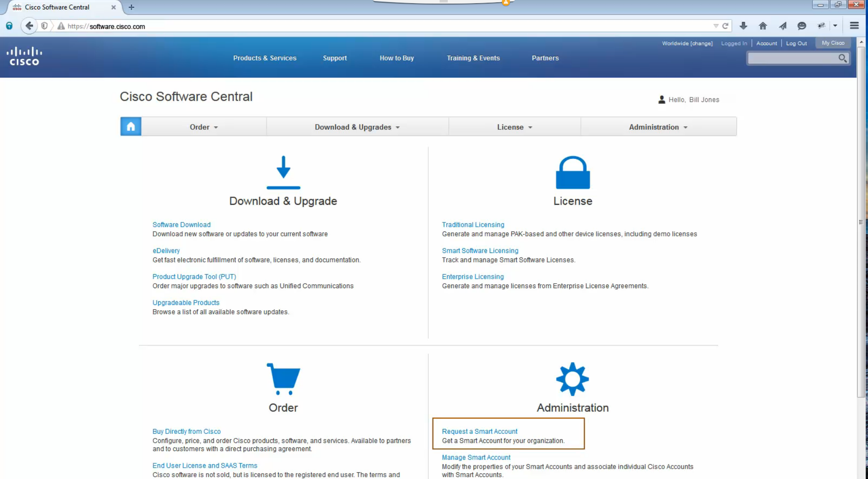The width and height of the screenshot is (868, 479).
Task: Click the Download & Upgrade arrow icon
Action: [x=283, y=173]
